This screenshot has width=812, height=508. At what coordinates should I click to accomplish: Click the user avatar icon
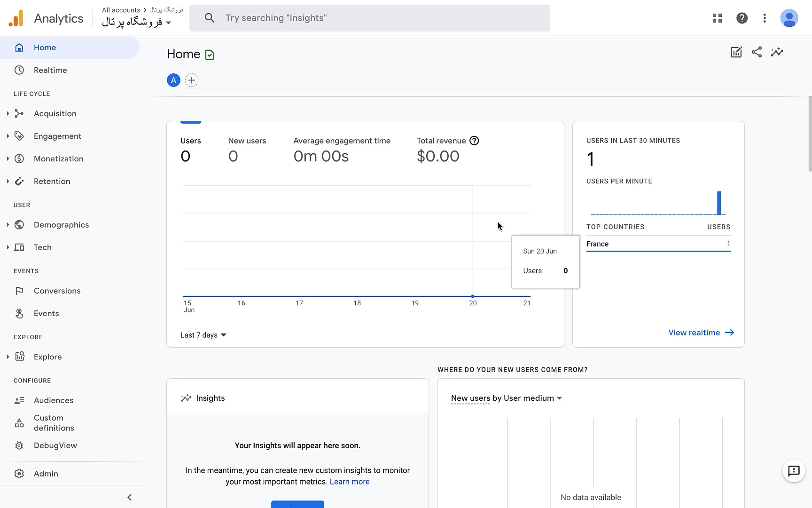(x=789, y=18)
